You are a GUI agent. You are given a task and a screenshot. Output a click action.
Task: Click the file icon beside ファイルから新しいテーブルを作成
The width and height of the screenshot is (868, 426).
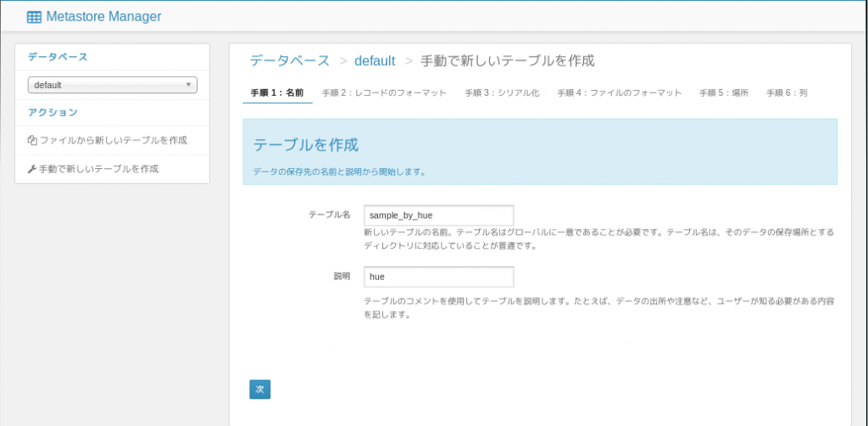(x=32, y=141)
